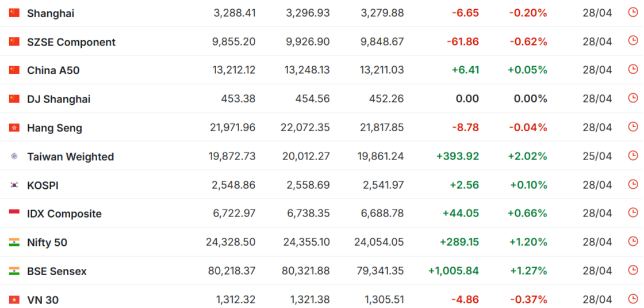Select the BSE Sensex index name
This screenshot has height=308, width=644.
[57, 271]
